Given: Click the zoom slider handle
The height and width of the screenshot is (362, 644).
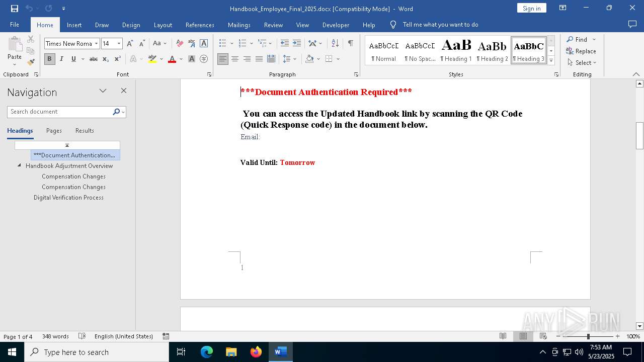Looking at the screenshot, I should [x=588, y=336].
